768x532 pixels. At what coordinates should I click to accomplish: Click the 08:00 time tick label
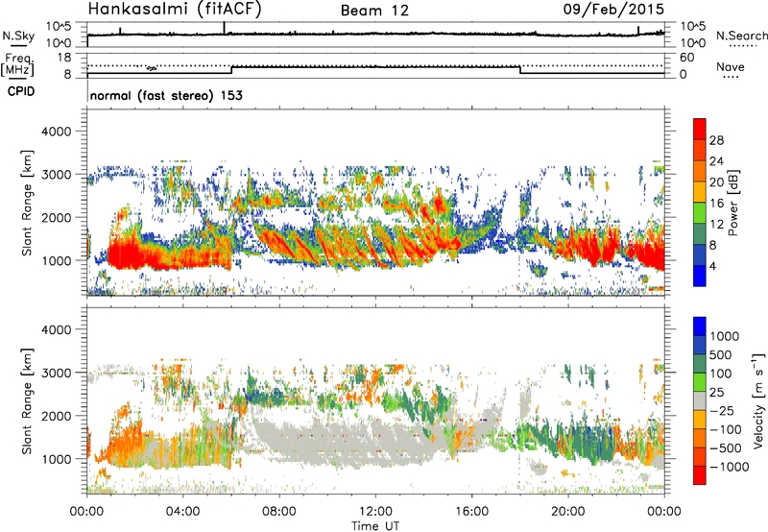tap(279, 512)
